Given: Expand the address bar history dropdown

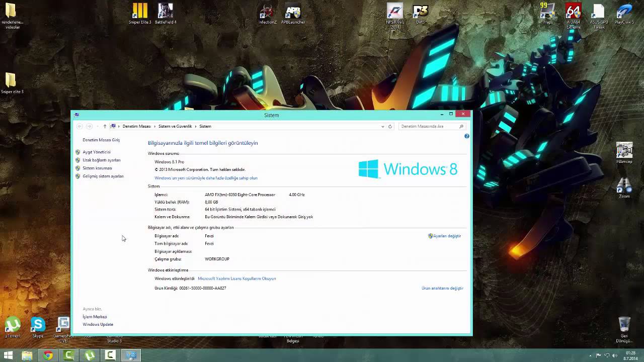Looking at the screenshot, I should 383,126.
